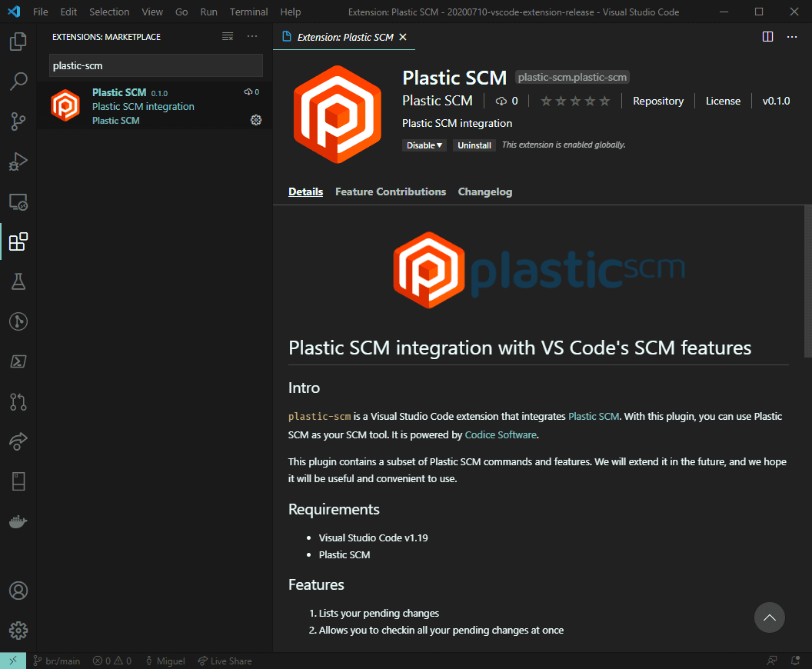Open the Codice Software link
This screenshot has height=669, width=812.
click(x=501, y=434)
